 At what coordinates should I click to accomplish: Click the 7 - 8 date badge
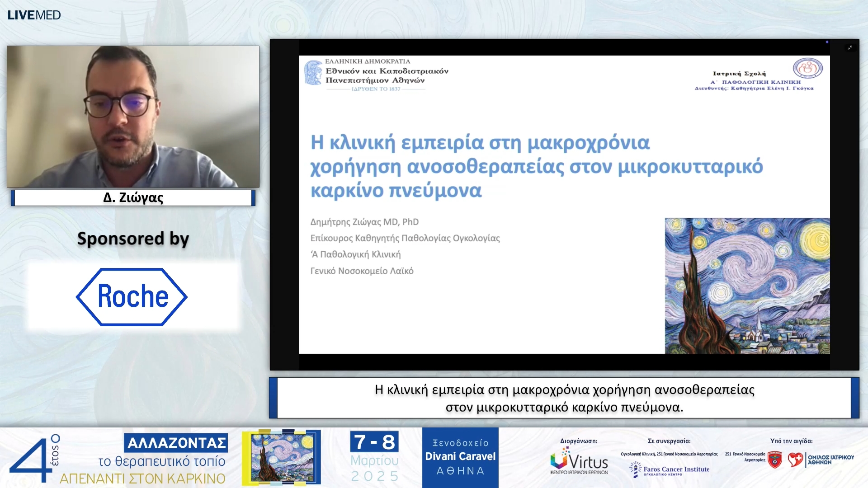[374, 441]
